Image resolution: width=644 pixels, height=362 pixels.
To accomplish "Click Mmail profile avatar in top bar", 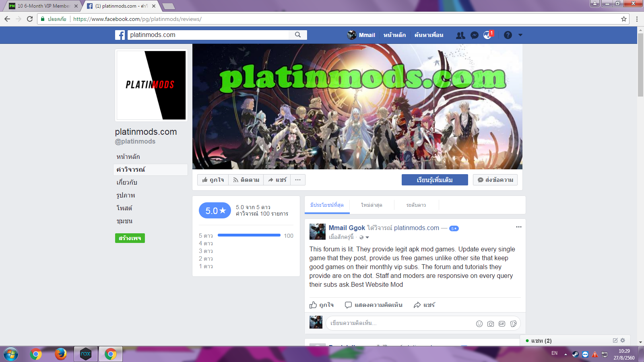I will point(352,35).
